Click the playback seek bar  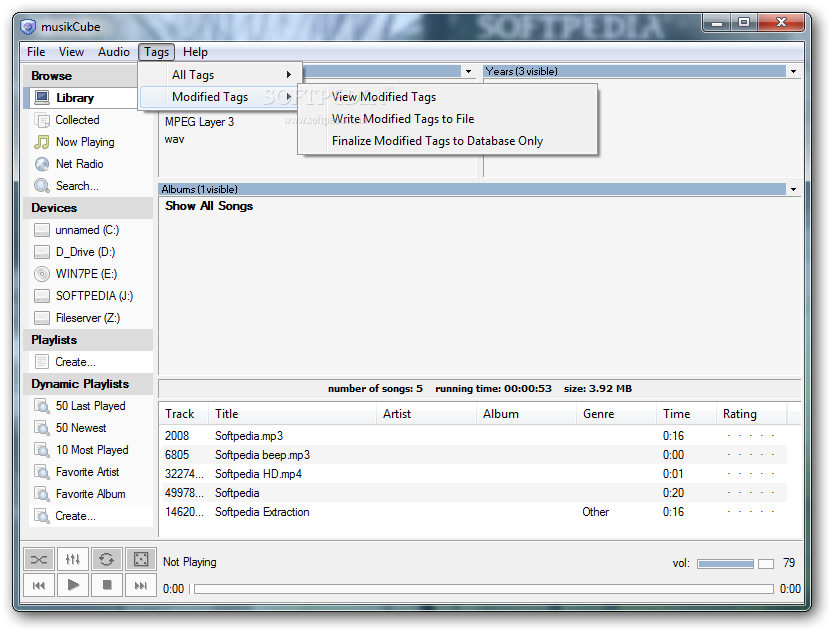(484, 589)
